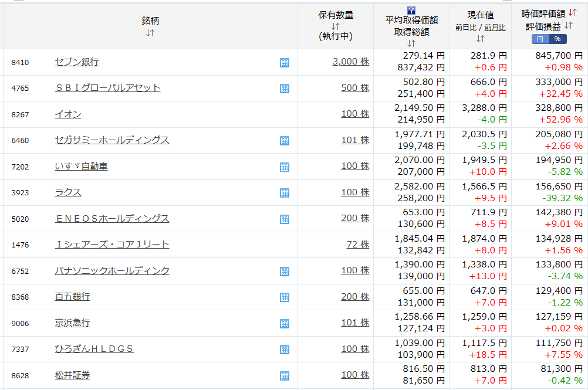Select the 81,300 円 valuation amount

tap(562, 369)
